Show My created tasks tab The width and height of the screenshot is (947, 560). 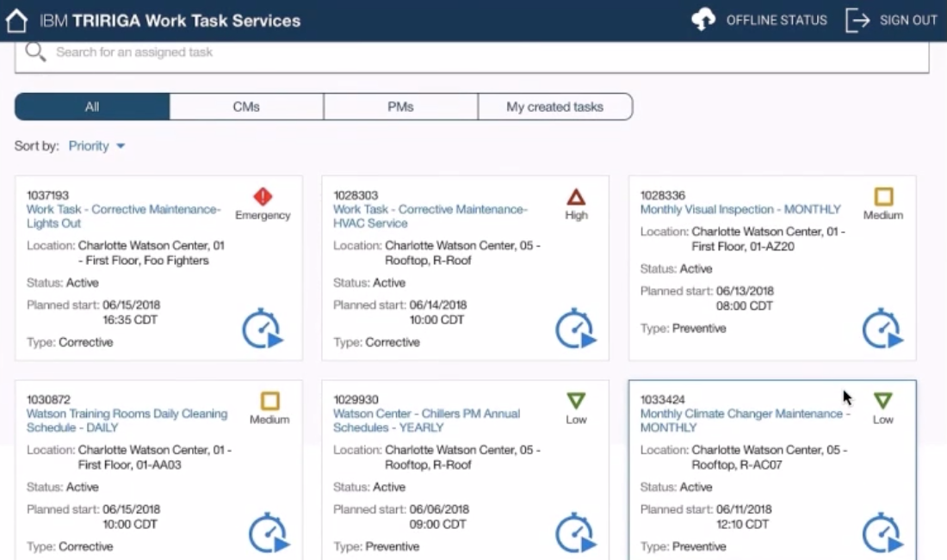554,107
